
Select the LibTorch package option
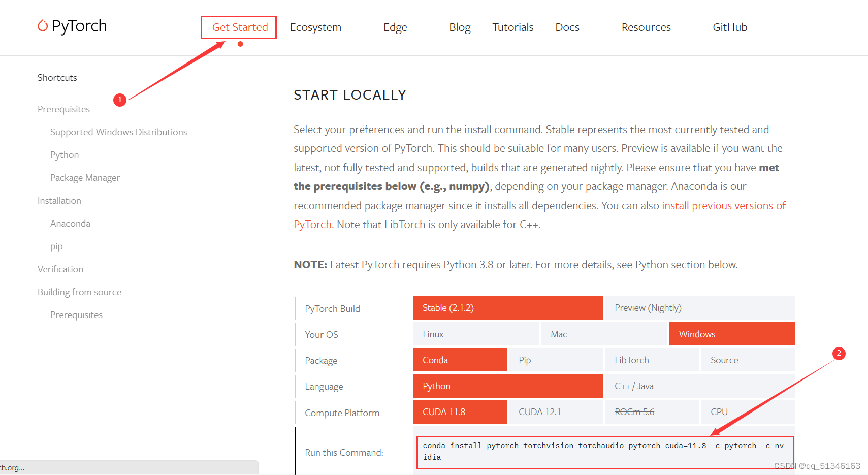click(652, 360)
